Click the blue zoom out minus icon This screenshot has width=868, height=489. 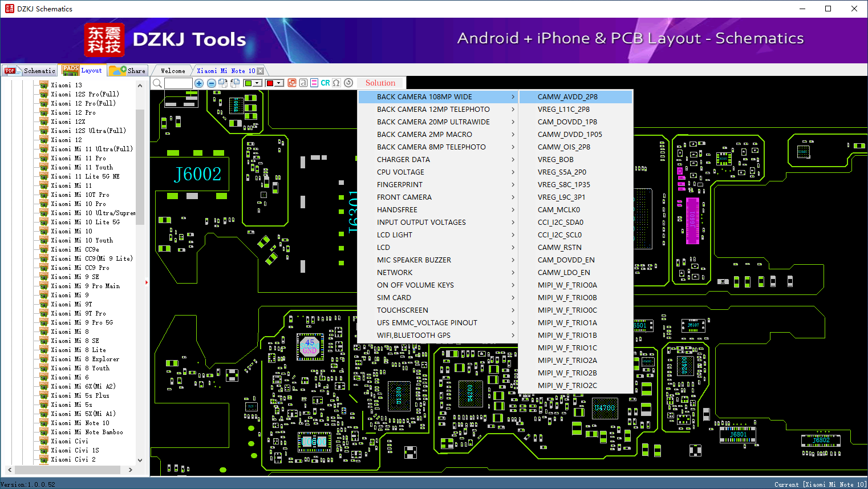212,83
